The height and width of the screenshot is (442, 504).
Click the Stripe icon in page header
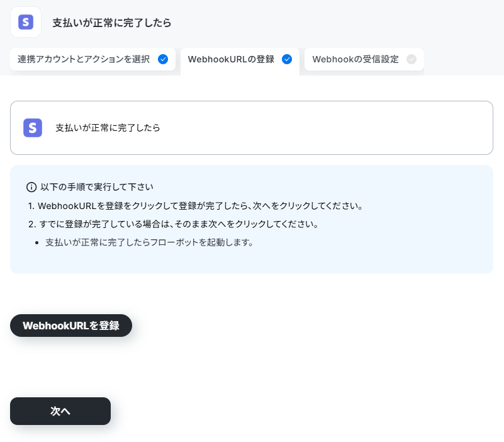click(26, 22)
